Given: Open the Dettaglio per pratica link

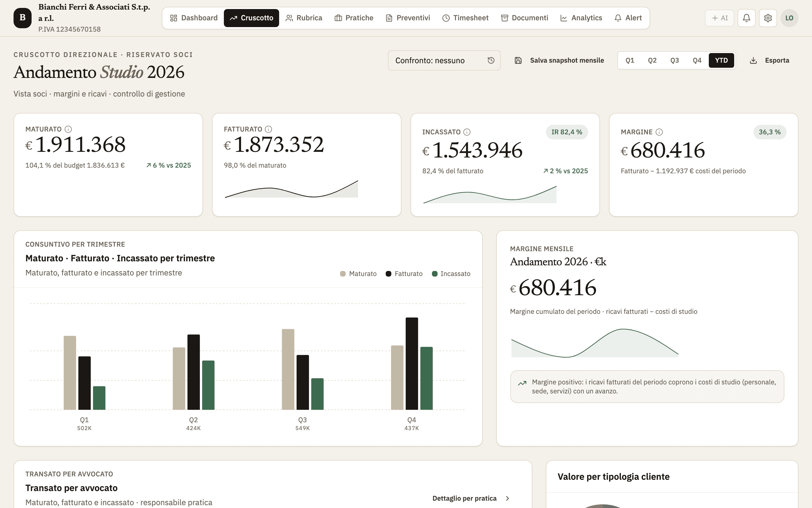Looking at the screenshot, I should (471, 498).
